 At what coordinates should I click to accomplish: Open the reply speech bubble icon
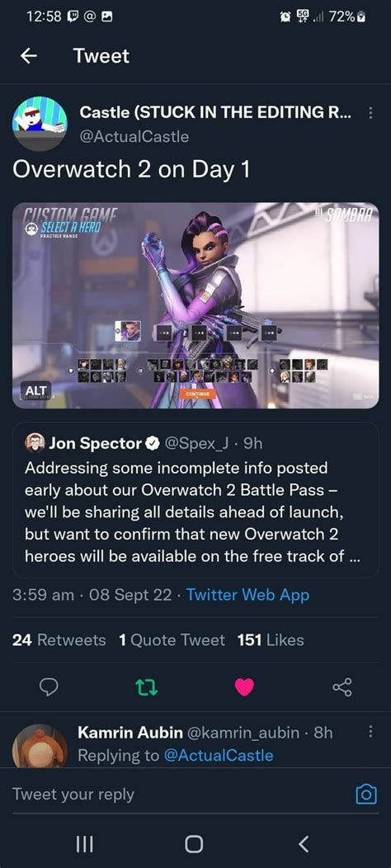click(x=49, y=687)
